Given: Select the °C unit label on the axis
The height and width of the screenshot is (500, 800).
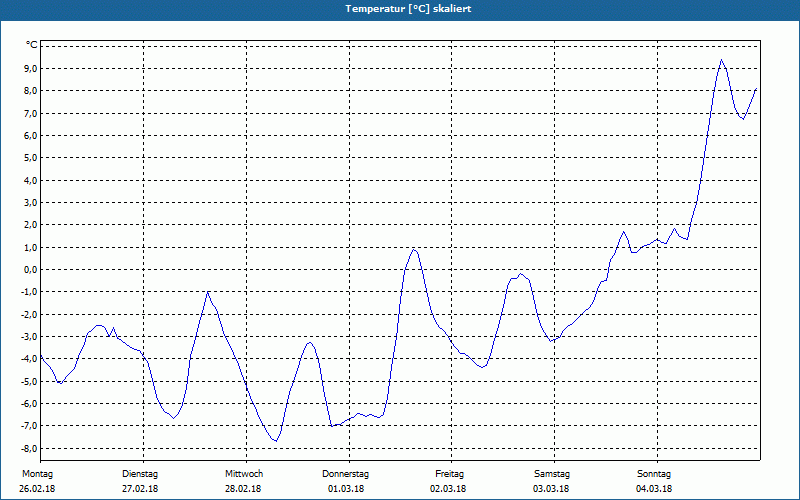Looking at the screenshot, I should (x=32, y=45).
